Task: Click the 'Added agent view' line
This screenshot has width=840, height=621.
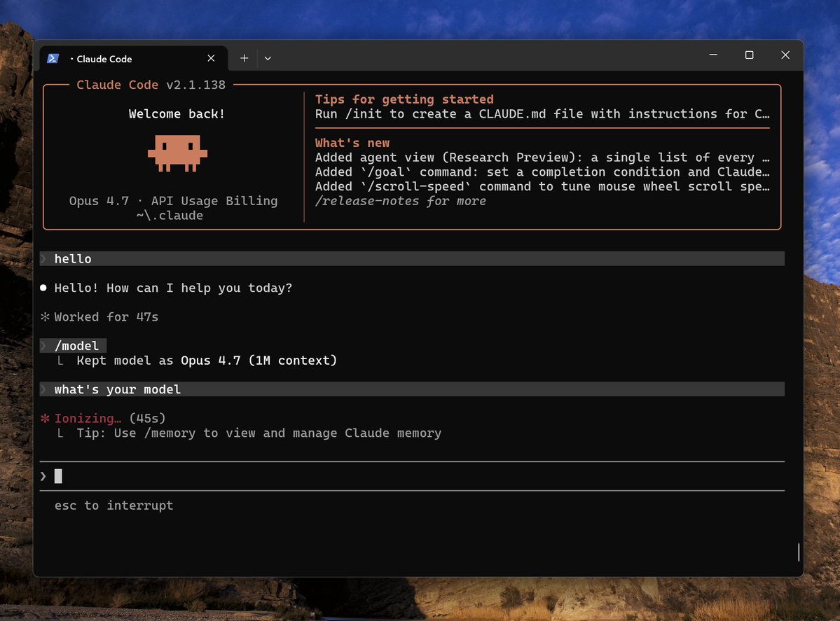Action: (542, 158)
